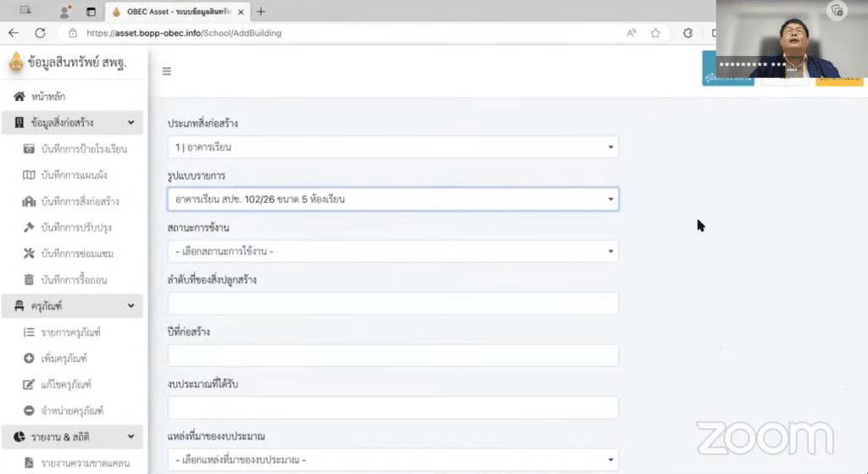The height and width of the screenshot is (474, 868).
Task: Click the signboard icon for บันทึกการป้ายโรงเรียน
Action: click(29, 149)
